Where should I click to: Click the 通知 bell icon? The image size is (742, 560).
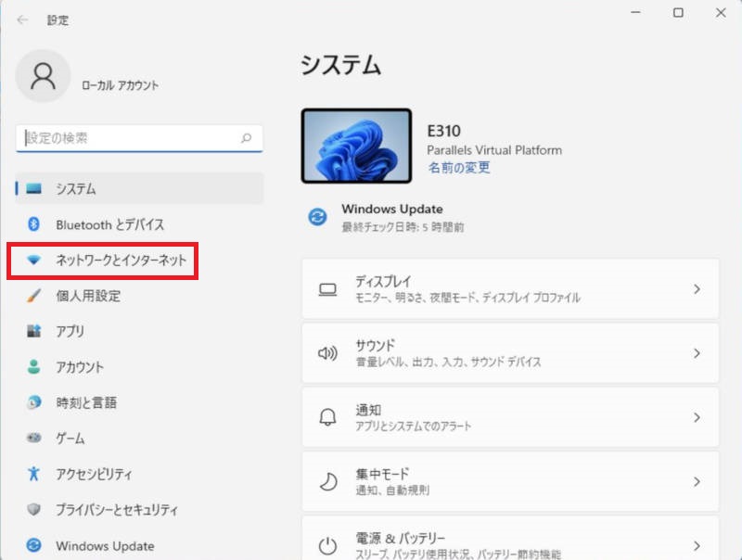(x=327, y=417)
